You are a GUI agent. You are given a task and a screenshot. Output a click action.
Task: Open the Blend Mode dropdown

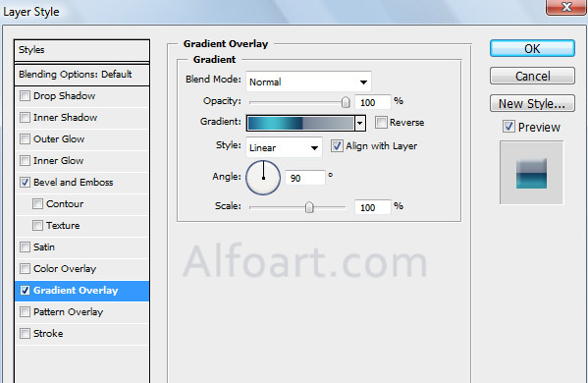click(308, 82)
